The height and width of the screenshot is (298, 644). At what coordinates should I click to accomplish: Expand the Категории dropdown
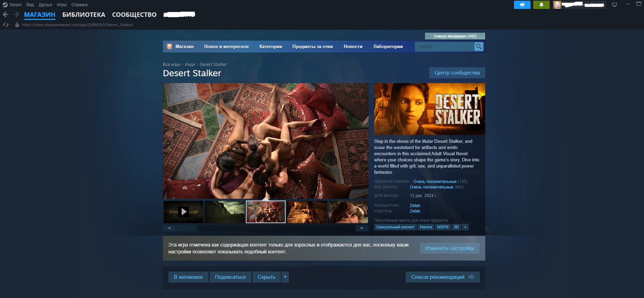271,46
